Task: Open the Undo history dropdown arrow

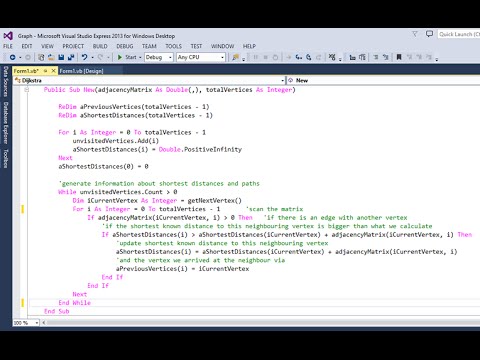Action: pyautogui.click(x=92, y=57)
